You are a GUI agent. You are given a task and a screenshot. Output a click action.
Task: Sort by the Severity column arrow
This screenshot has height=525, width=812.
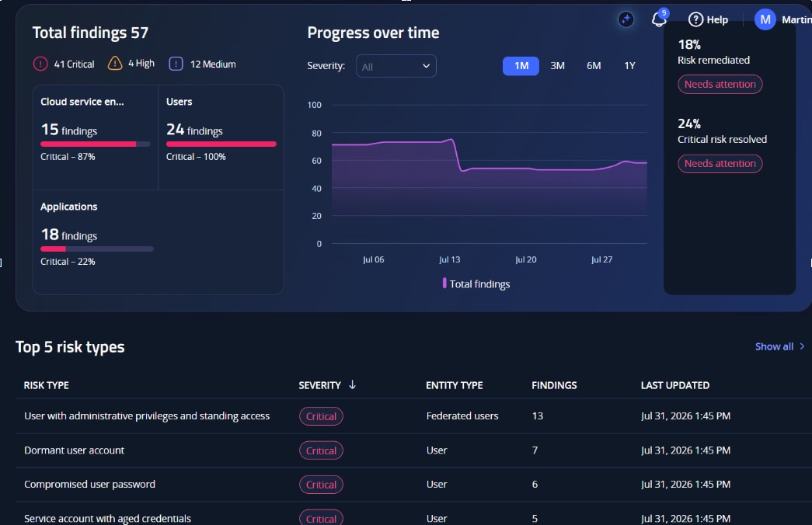[352, 384]
